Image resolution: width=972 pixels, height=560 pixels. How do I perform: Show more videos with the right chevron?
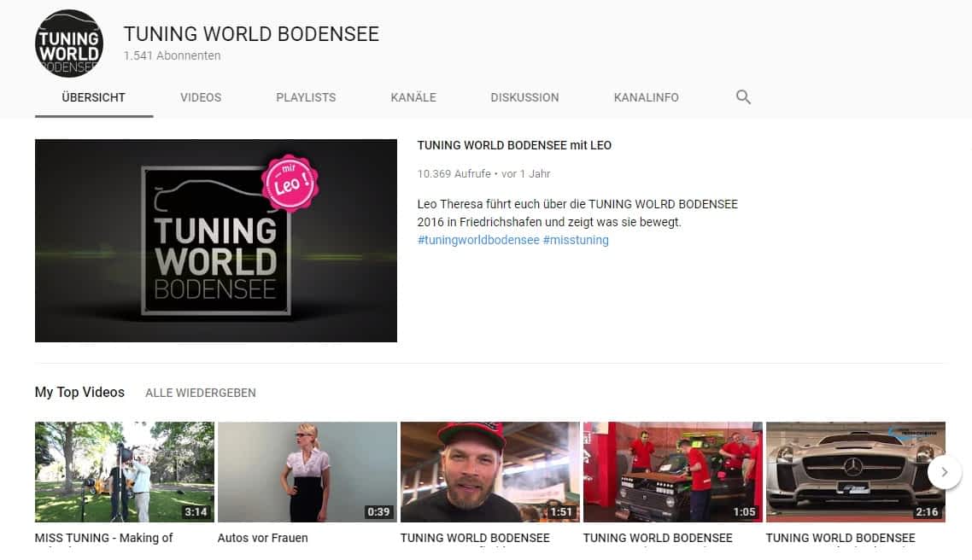click(944, 472)
